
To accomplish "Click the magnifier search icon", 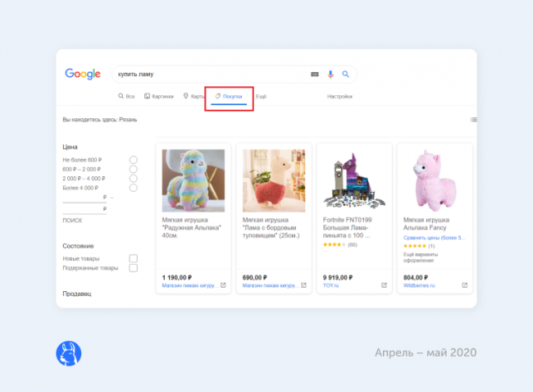I will tap(346, 74).
